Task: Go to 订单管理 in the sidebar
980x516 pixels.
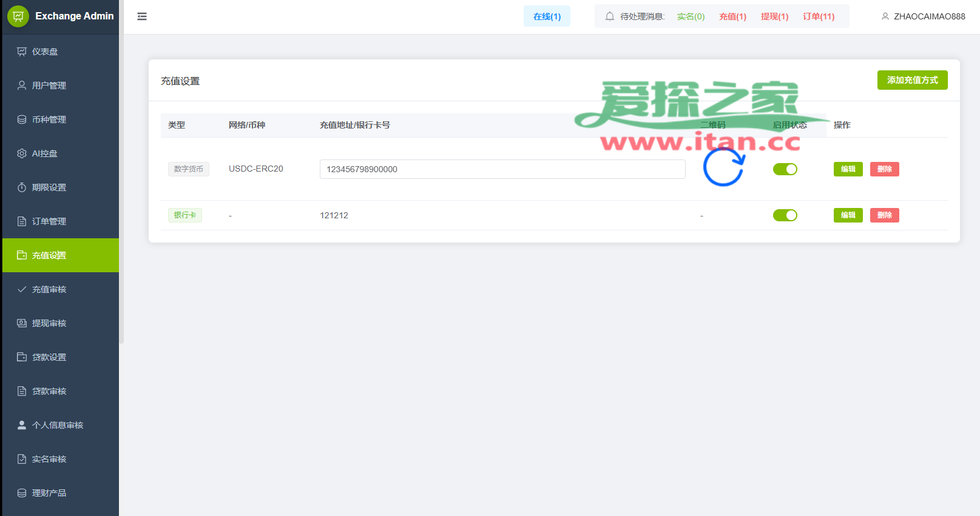Action: (x=49, y=221)
